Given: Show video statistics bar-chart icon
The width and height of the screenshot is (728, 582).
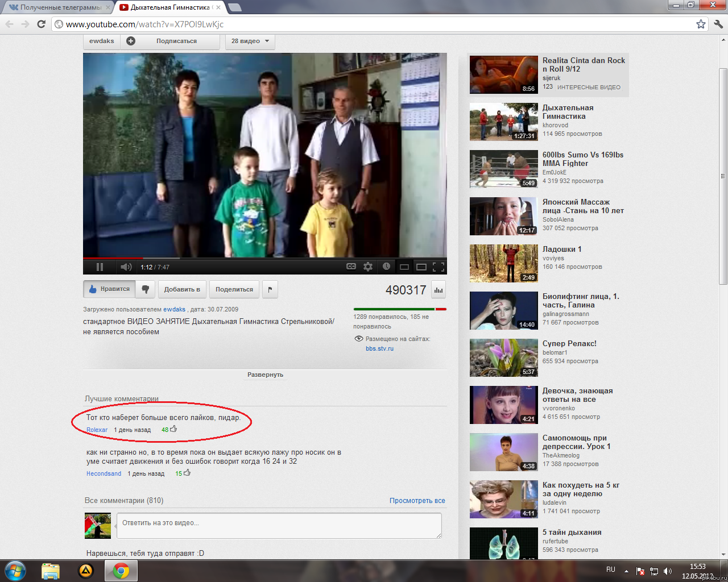Looking at the screenshot, I should point(439,290).
